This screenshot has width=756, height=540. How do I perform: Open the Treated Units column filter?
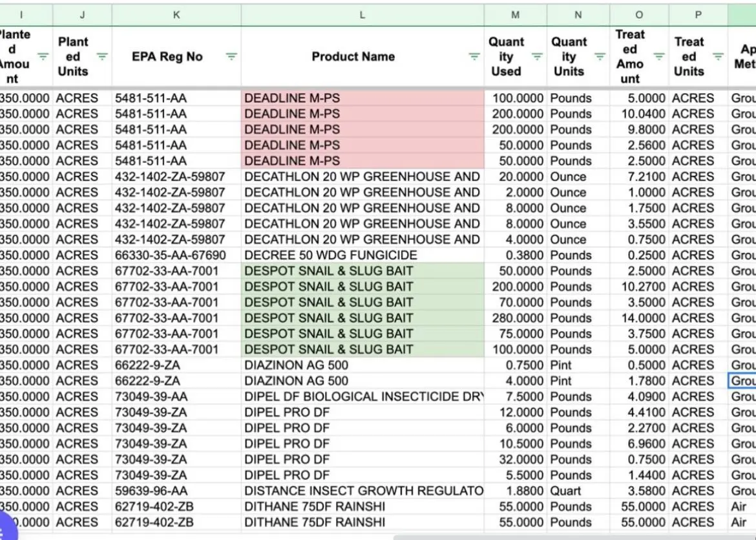[x=719, y=56]
